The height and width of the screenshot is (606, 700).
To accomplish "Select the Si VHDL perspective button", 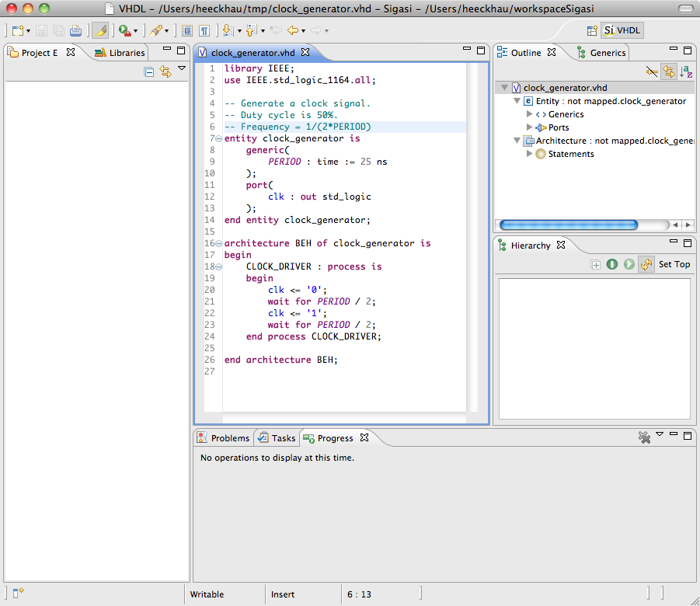I will coord(622,30).
